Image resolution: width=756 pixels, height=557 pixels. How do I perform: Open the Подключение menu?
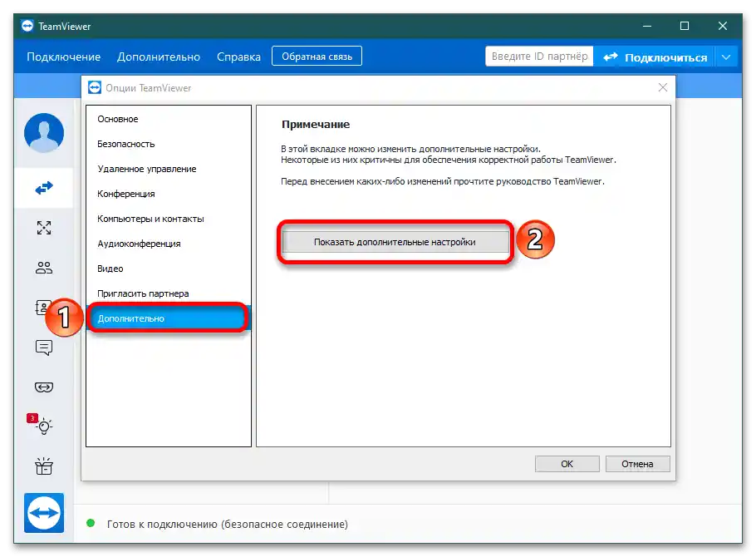[64, 57]
